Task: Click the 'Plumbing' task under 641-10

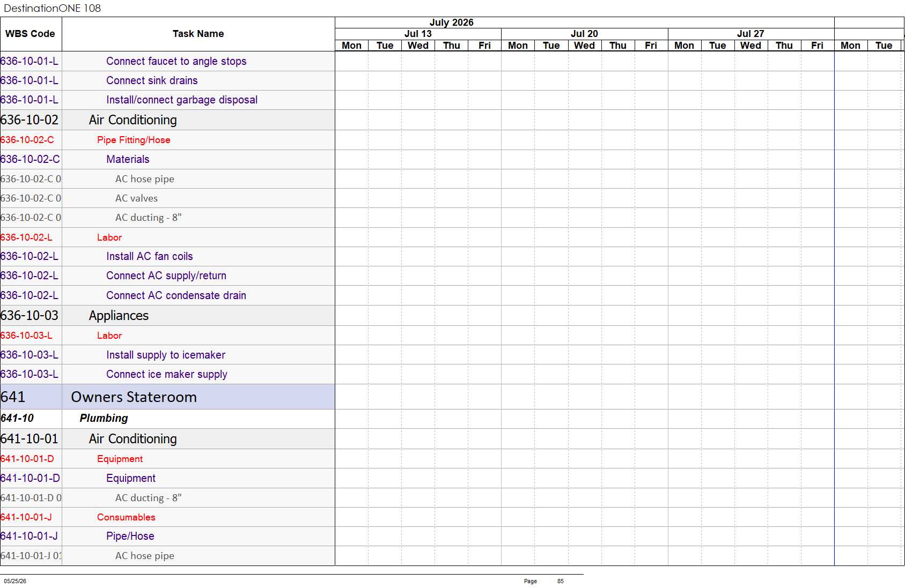Action: tap(104, 418)
